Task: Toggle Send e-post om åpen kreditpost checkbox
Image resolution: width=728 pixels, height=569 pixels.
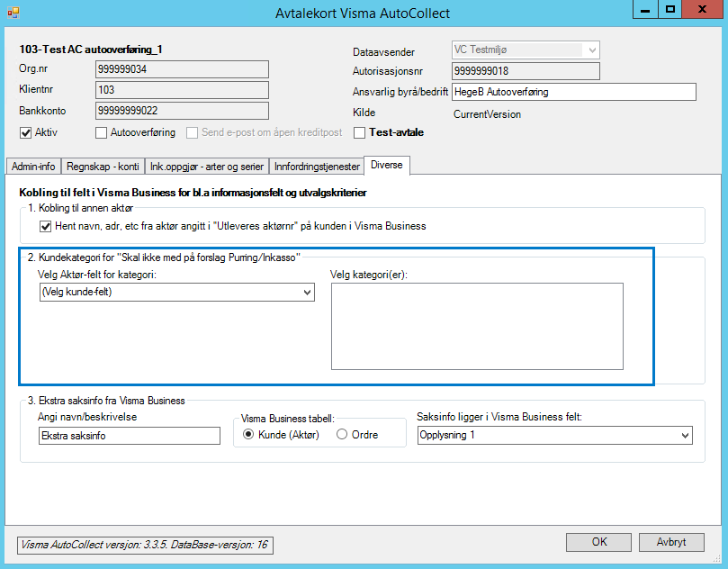Action: coord(193,133)
